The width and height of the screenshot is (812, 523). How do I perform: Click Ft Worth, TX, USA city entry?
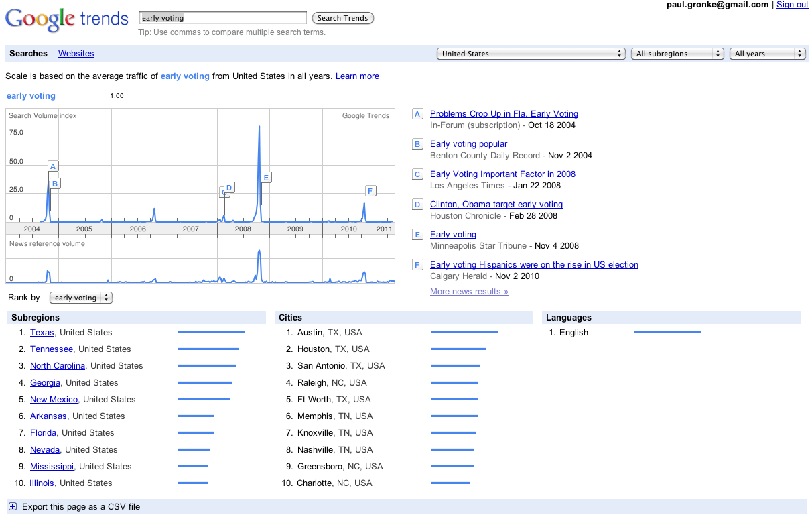[x=334, y=400]
